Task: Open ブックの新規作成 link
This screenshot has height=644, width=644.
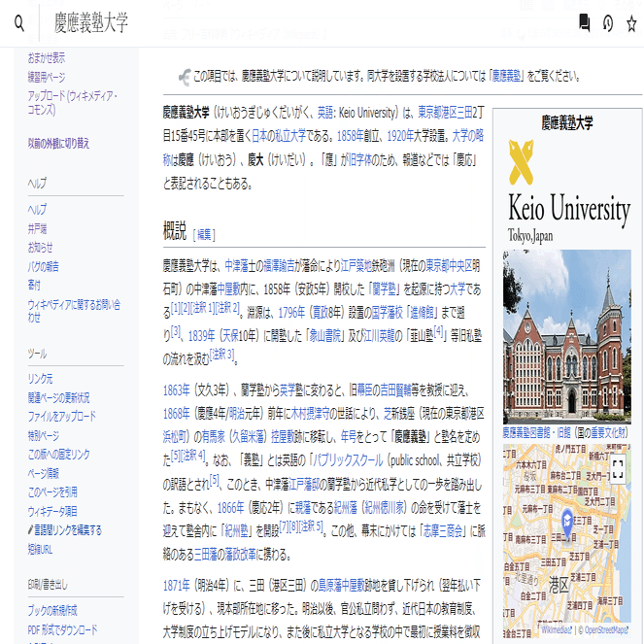Action: coord(52,611)
